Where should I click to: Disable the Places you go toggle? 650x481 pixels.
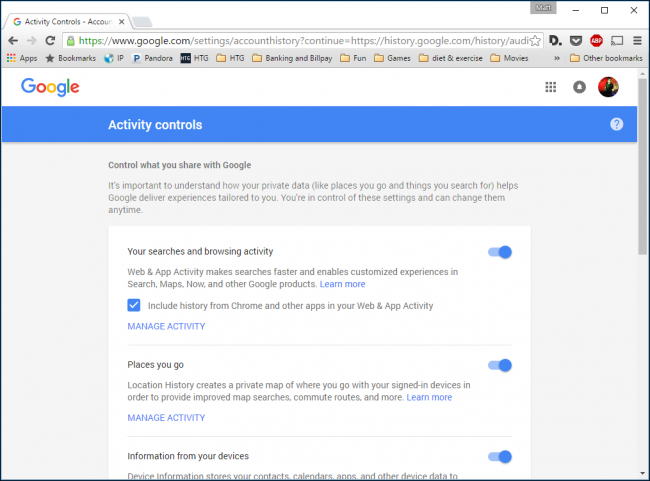tap(500, 365)
